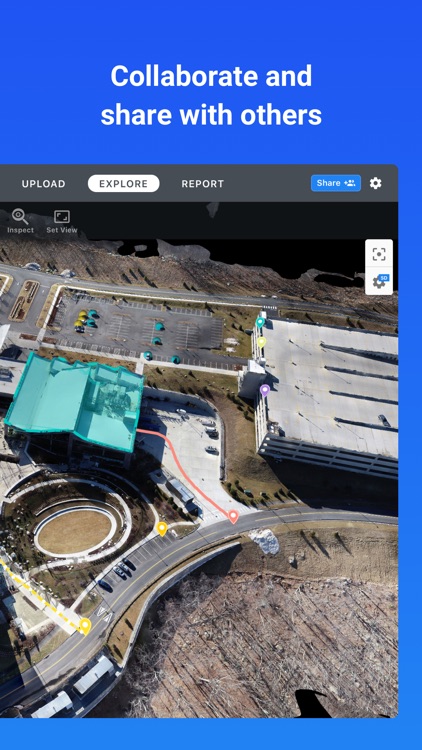Select the yellow pin ending dashed line

click(x=85, y=626)
